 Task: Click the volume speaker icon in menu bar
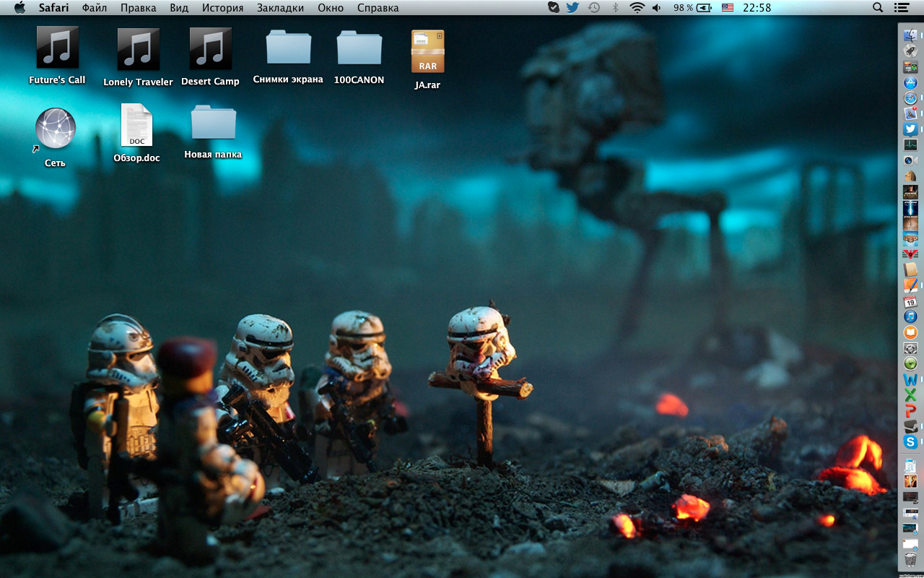pos(656,8)
